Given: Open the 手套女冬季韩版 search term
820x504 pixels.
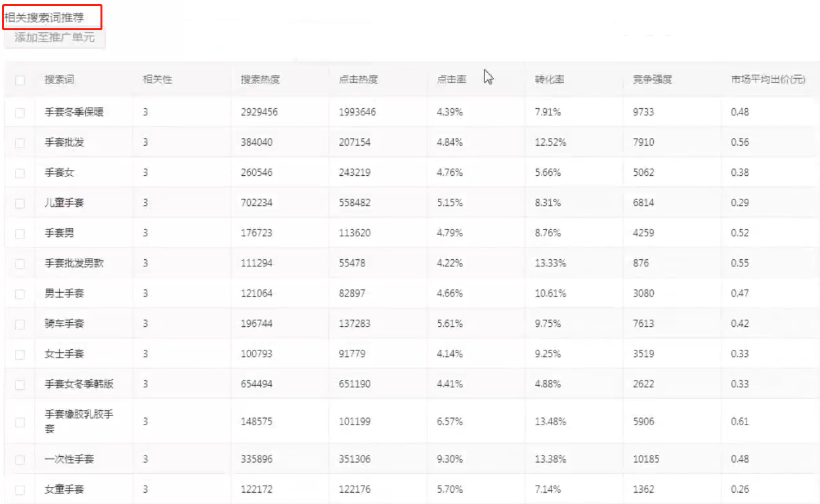Looking at the screenshot, I should pos(79,384).
